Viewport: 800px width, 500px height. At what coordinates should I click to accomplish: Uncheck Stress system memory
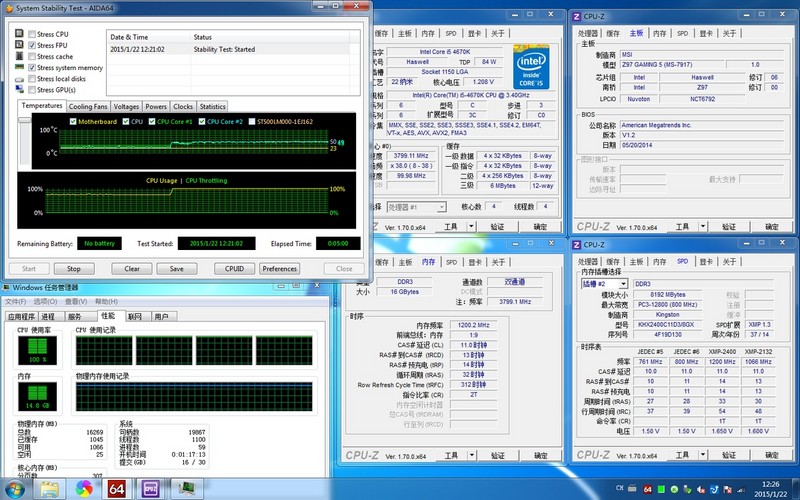(32, 68)
